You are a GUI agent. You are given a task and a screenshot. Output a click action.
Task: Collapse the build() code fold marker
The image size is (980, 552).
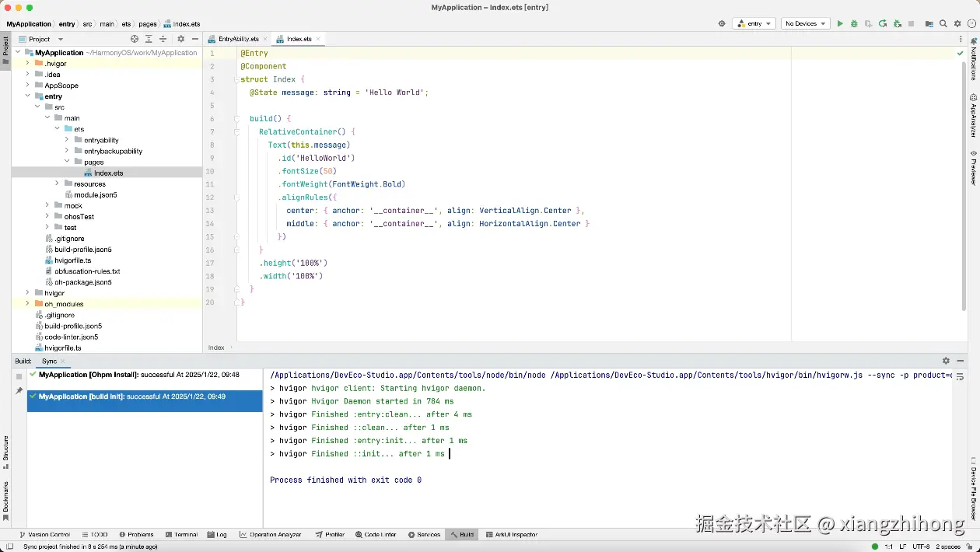tap(236, 119)
